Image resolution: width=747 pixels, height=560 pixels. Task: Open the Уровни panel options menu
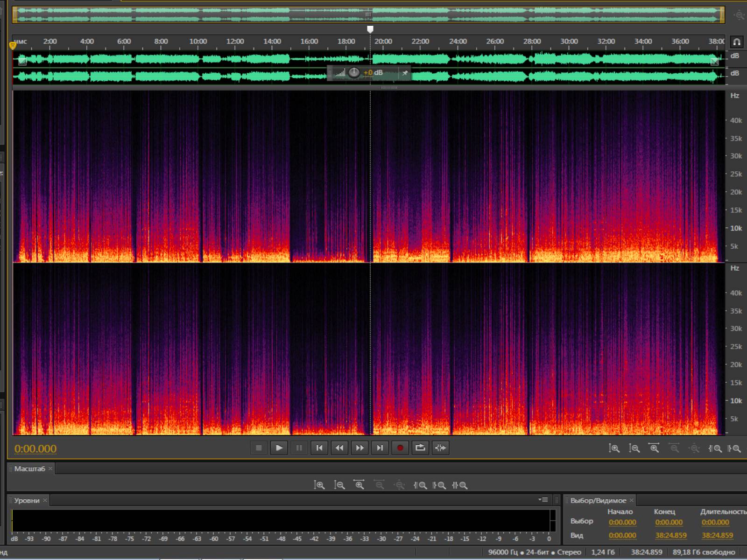[543, 500]
